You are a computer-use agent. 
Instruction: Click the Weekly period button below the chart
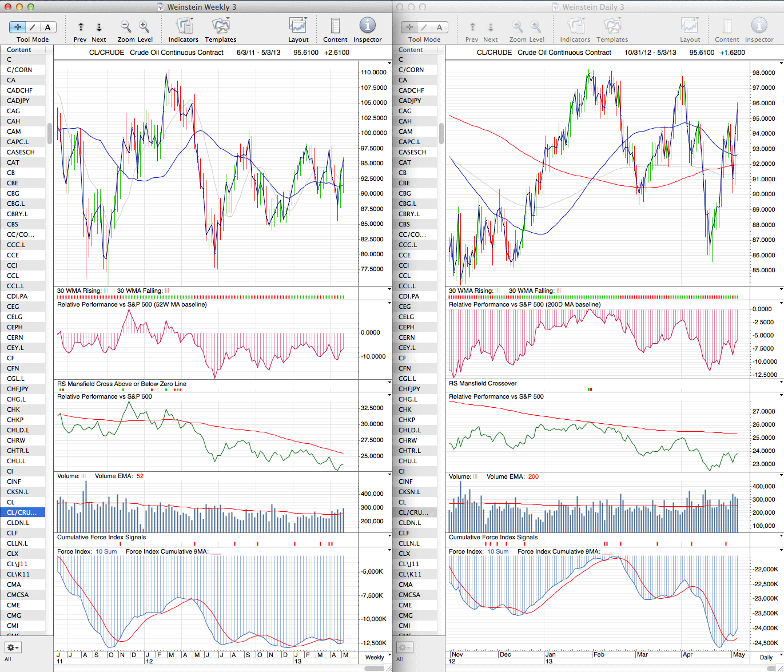click(375, 657)
